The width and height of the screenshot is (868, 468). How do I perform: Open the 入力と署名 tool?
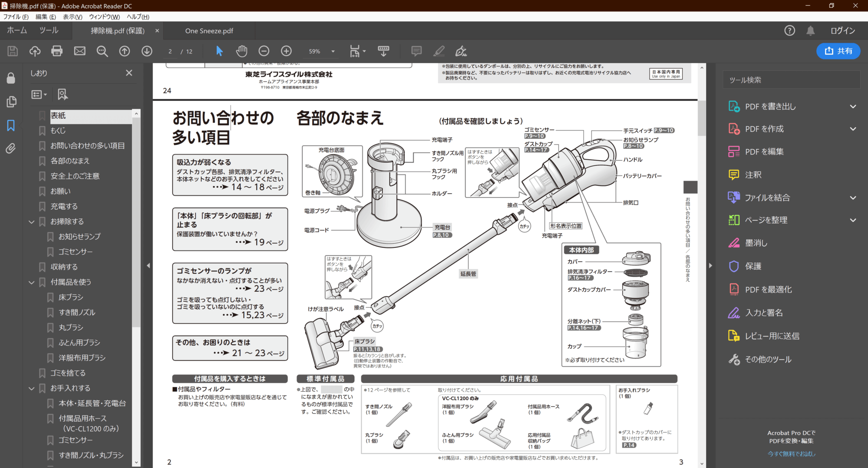(764, 313)
